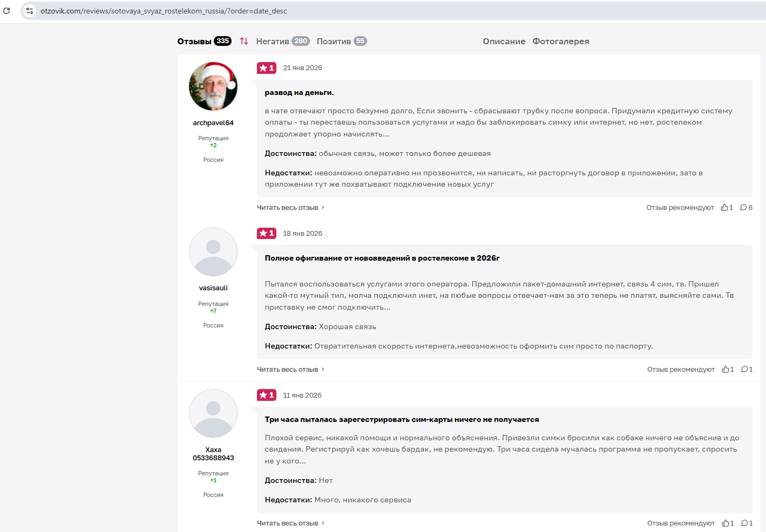Expand 'Читать весь отзыв' for archpavel64's review
This screenshot has width=766, height=532.
(290, 208)
